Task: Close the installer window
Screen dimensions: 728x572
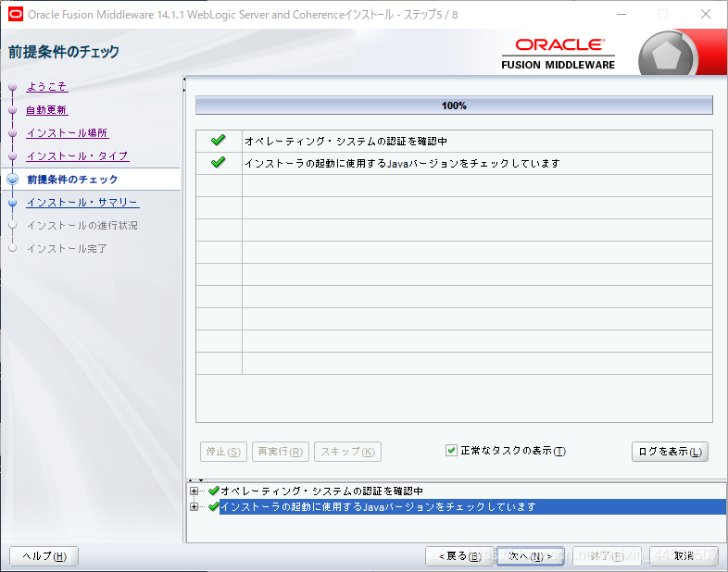Action: [x=706, y=15]
